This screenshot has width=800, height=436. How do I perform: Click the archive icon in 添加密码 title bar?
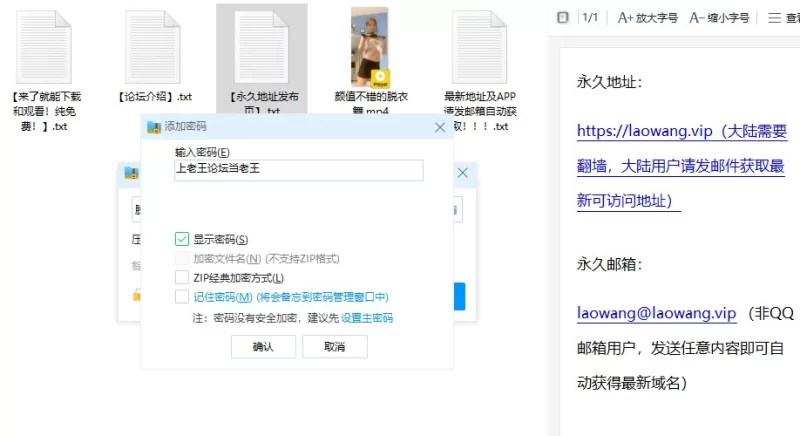[x=154, y=127]
